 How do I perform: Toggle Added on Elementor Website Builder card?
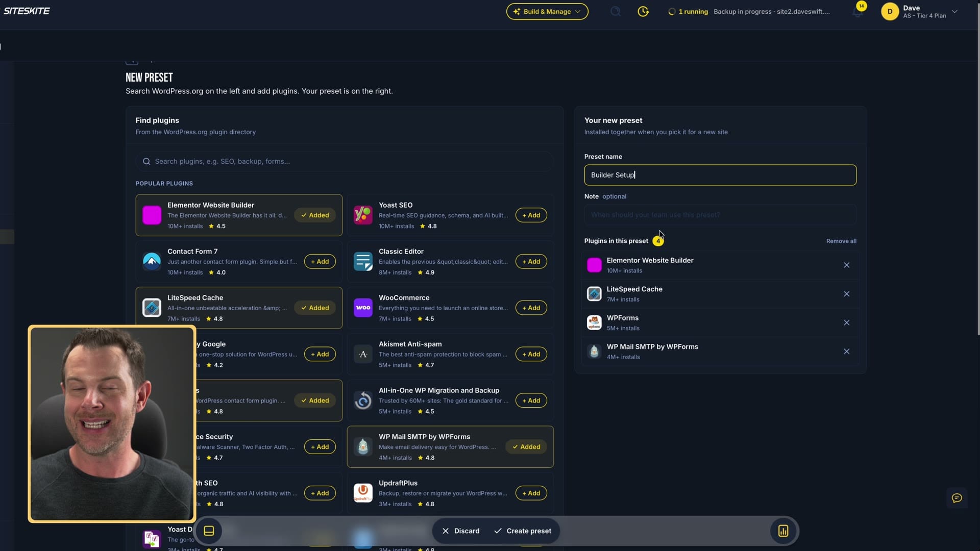pyautogui.click(x=315, y=215)
